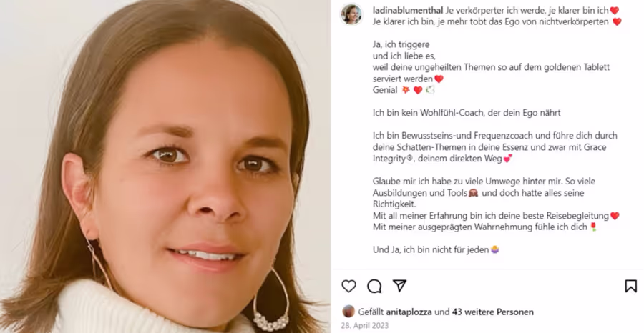Screen dimensions: 644x333
Task: Open the ladinablumenthal profile avatar
Action: click(x=351, y=14)
